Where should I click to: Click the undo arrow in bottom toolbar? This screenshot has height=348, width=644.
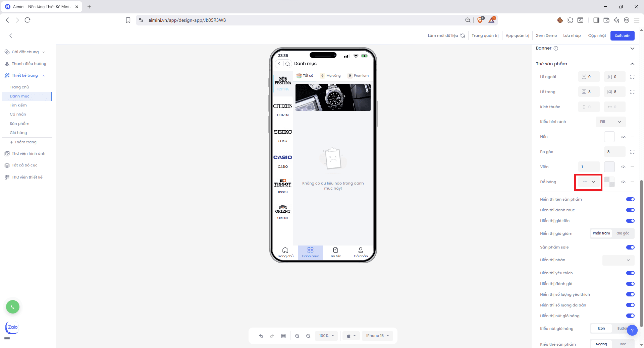261,336
